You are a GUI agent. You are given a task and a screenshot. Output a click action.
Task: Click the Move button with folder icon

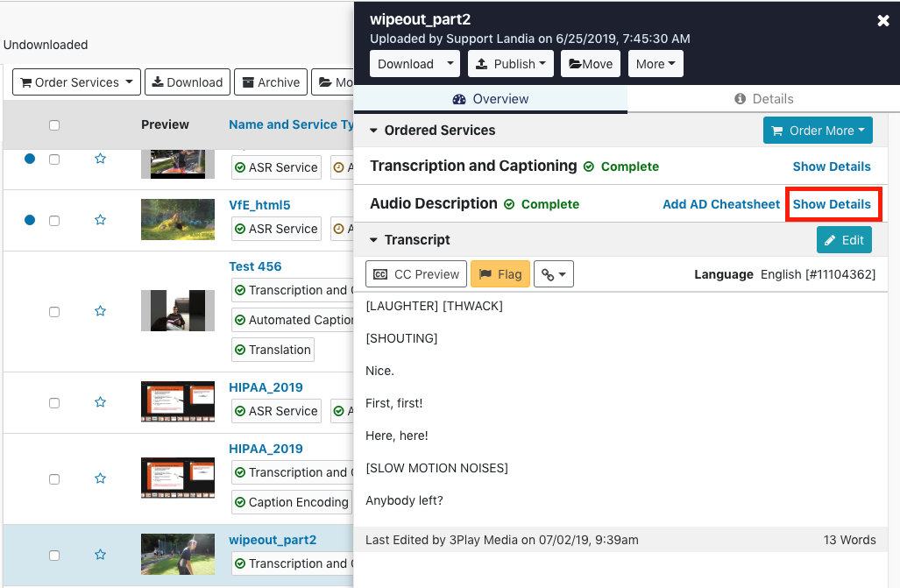point(590,63)
